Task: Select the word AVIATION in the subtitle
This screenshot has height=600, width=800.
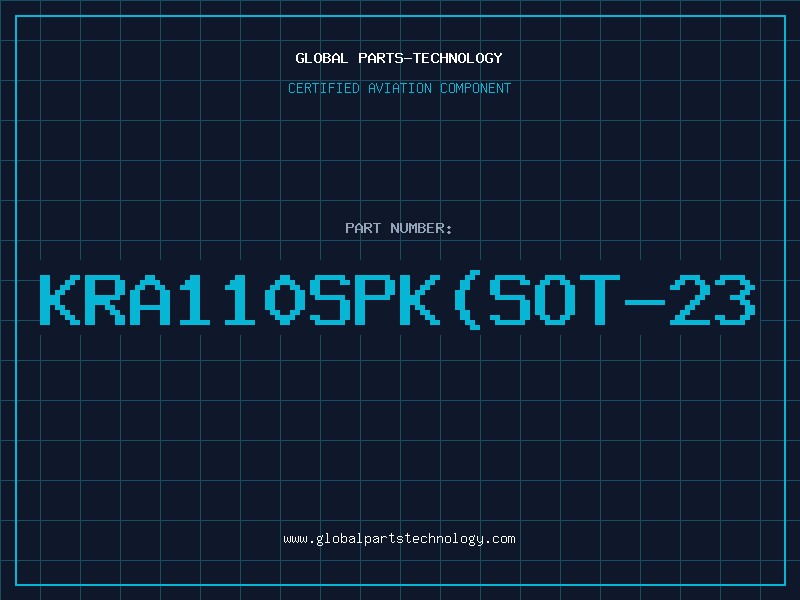Action: pos(400,88)
